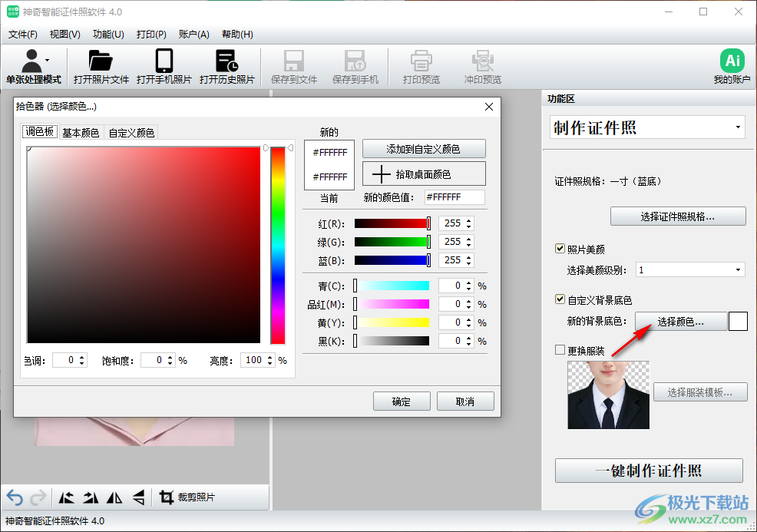The image size is (757, 532).
Task: Click the photo-lab print preview icon
Action: coord(482,61)
